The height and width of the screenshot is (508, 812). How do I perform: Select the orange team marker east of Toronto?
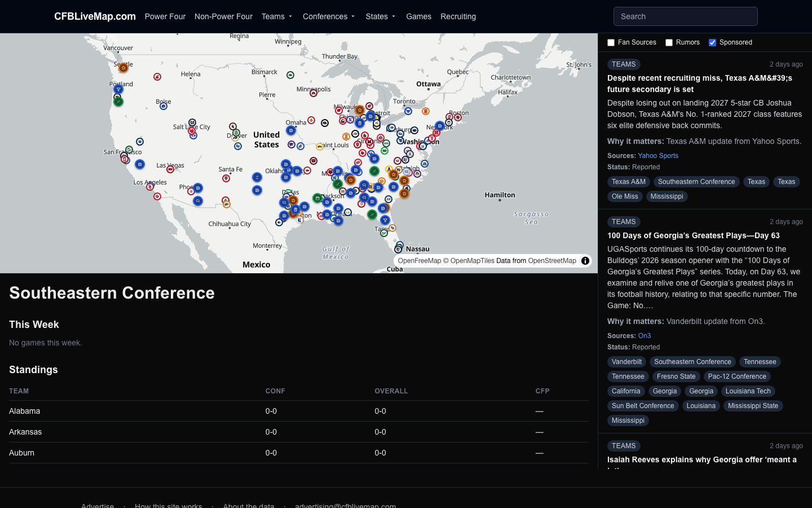tap(426, 111)
